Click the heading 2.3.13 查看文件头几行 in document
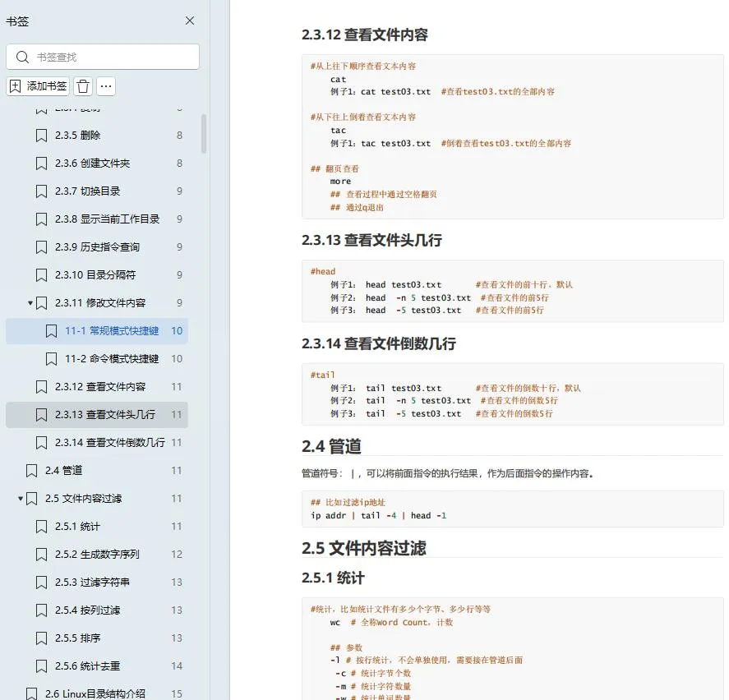729x700 pixels. (371, 240)
